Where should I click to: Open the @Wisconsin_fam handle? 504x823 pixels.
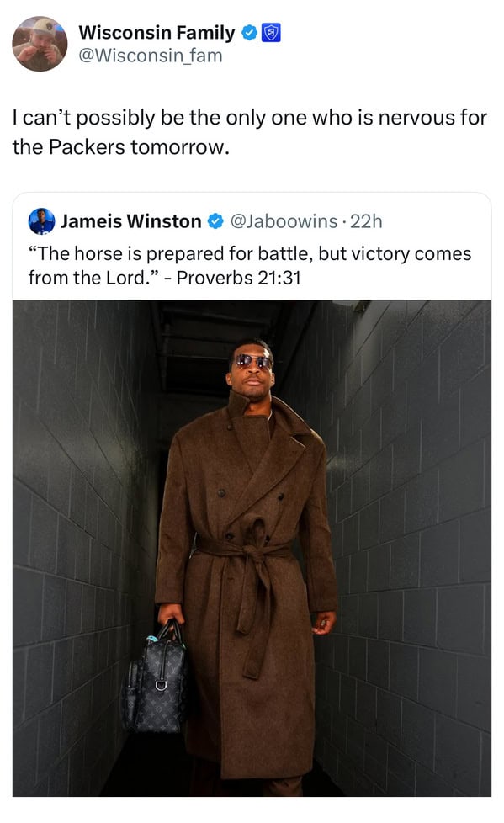pos(151,56)
